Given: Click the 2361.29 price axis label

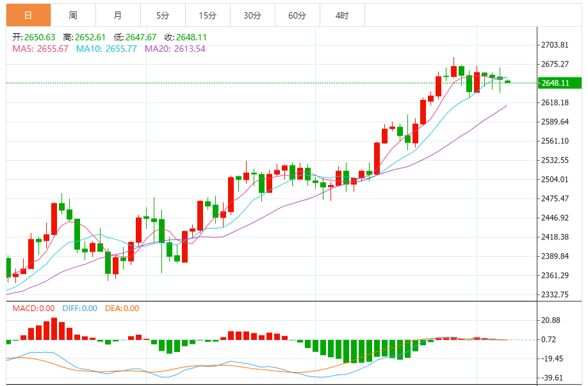Looking at the screenshot, I should 555,275.
